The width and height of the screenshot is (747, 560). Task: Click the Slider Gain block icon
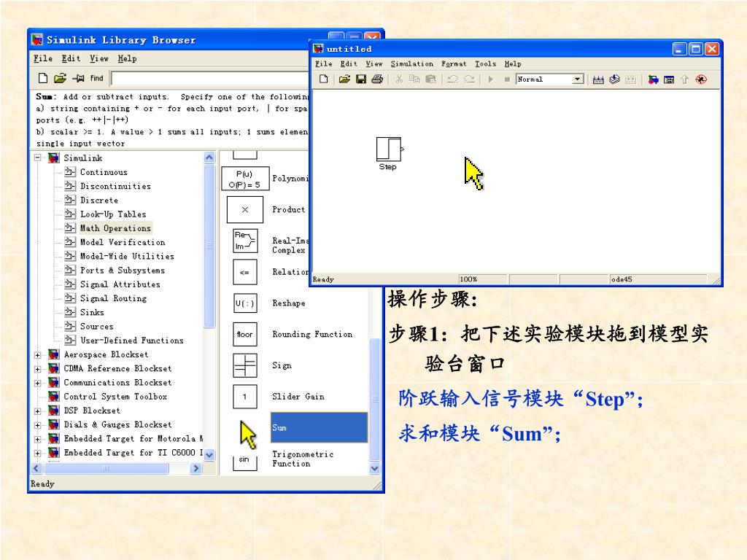245,397
